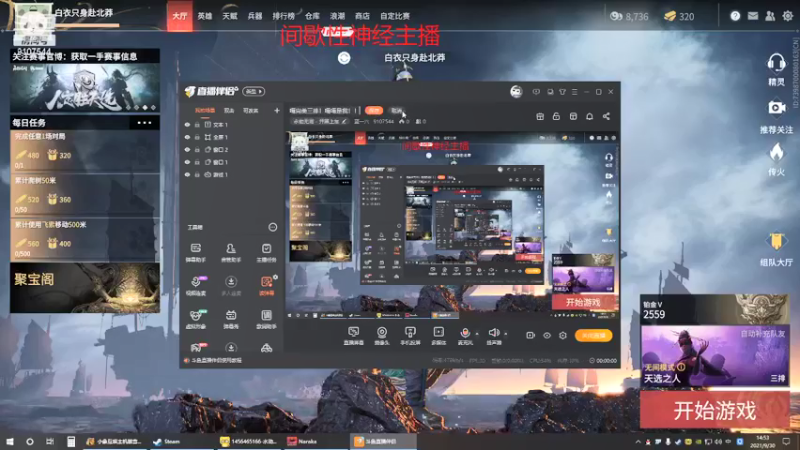
Task: Open the 商店 tab in game menu
Action: [362, 16]
